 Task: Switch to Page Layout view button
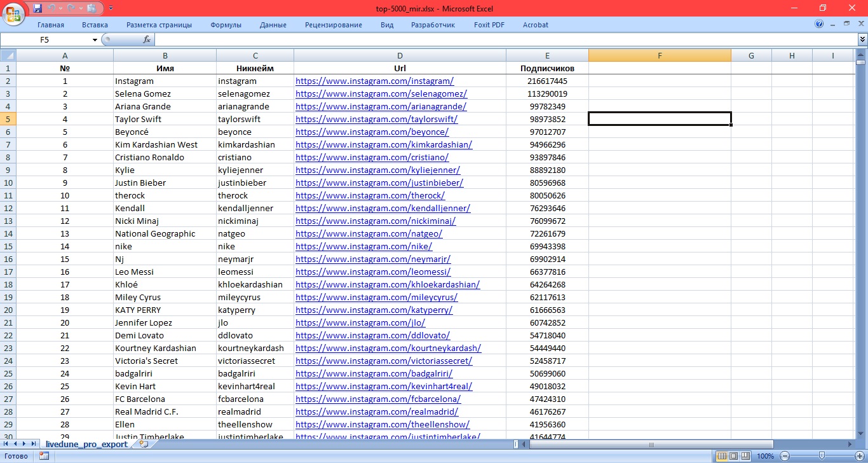pos(734,456)
